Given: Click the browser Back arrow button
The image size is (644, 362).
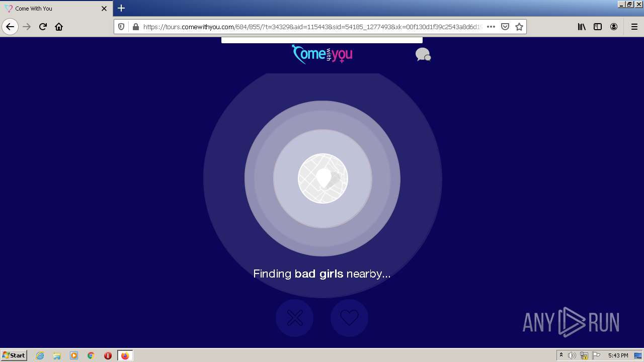Looking at the screenshot, I should tap(10, 27).
